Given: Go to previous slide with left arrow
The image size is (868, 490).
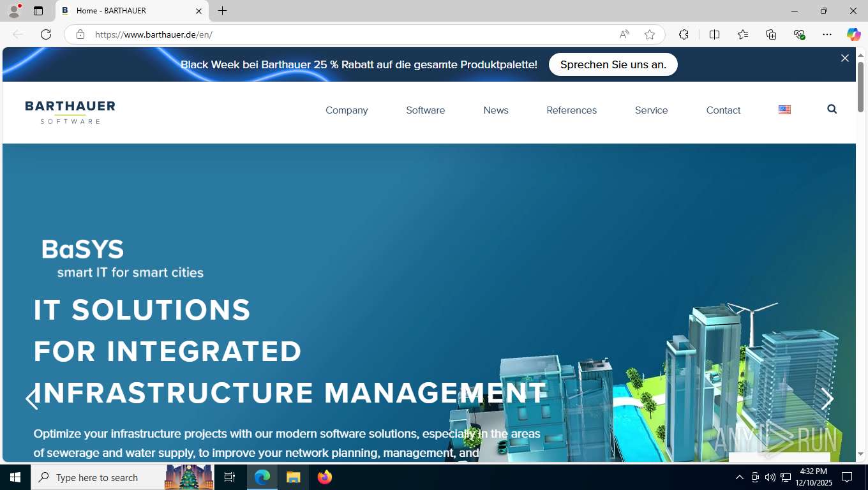Looking at the screenshot, I should 31,399.
